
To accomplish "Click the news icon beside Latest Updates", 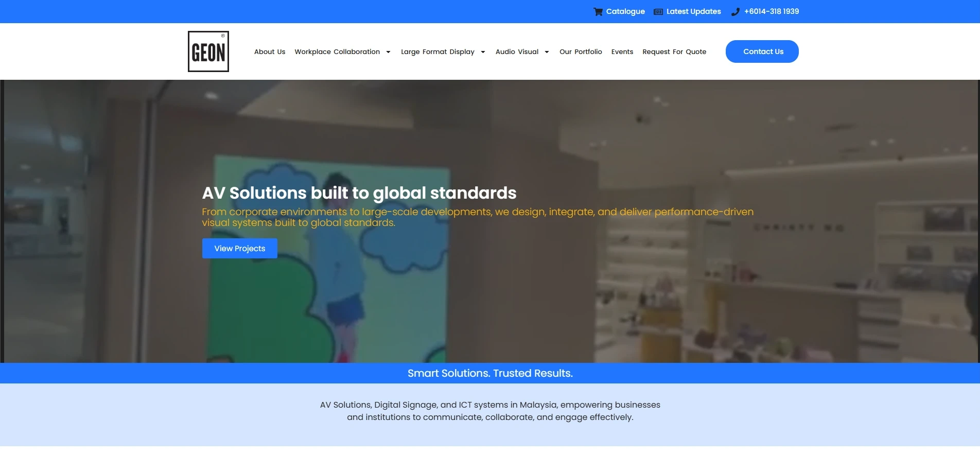I will click(658, 11).
